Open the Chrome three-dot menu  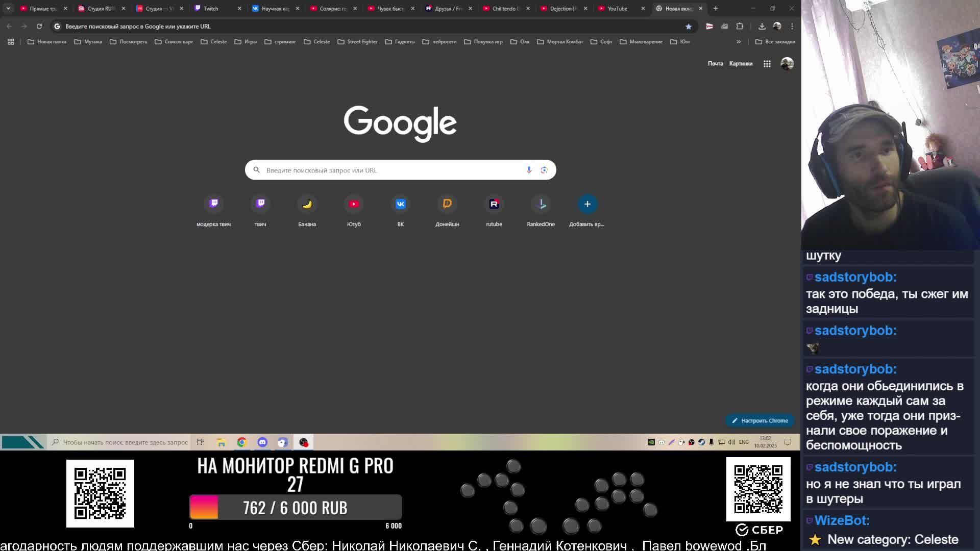tap(792, 26)
